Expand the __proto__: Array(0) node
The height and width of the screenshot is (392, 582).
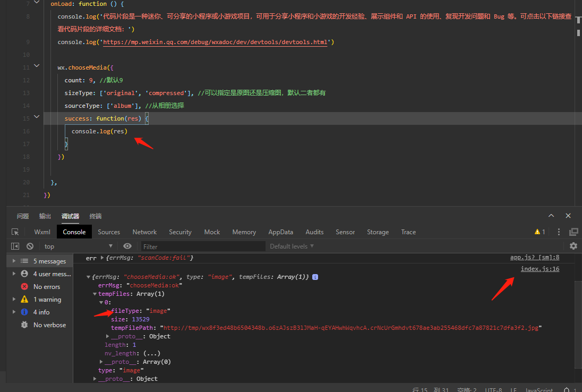point(101,362)
